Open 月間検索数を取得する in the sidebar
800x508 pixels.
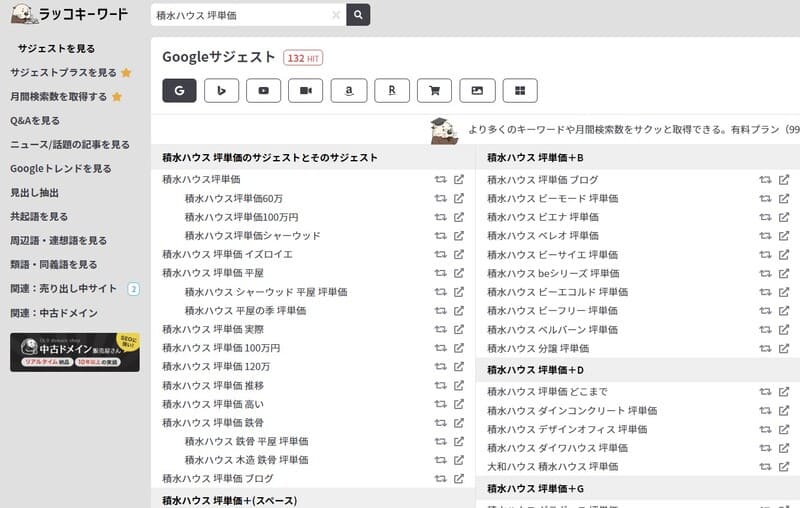pyautogui.click(x=59, y=96)
